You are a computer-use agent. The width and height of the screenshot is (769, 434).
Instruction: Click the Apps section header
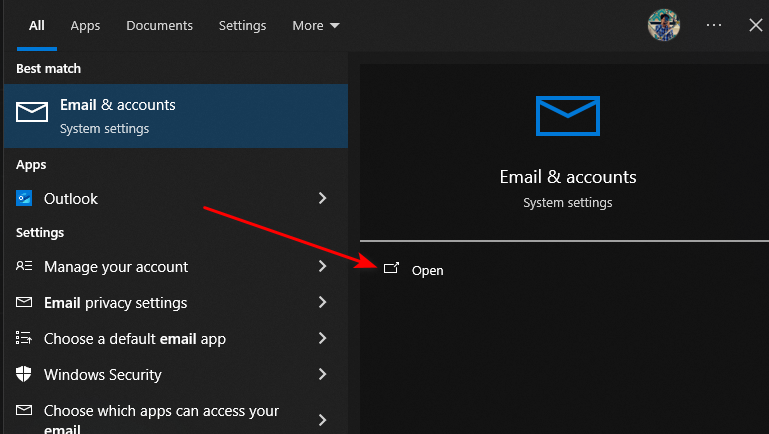31,165
